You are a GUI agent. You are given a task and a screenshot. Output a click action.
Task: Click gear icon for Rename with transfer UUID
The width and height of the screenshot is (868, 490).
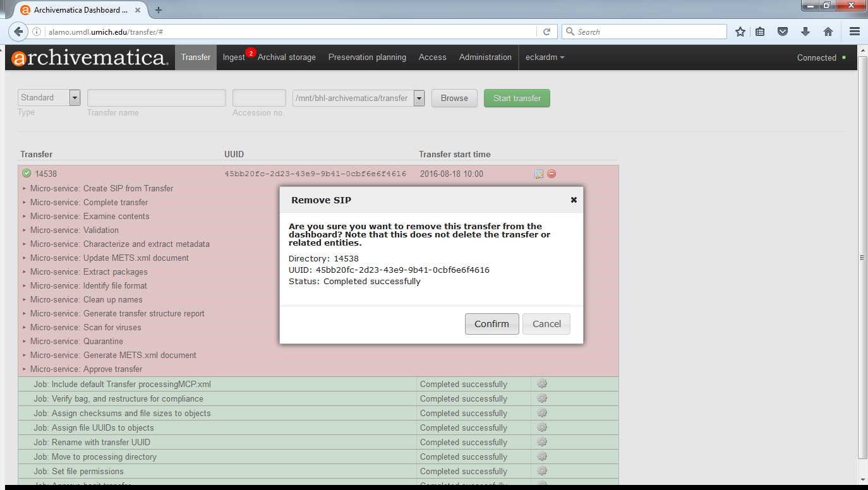[x=541, y=442]
